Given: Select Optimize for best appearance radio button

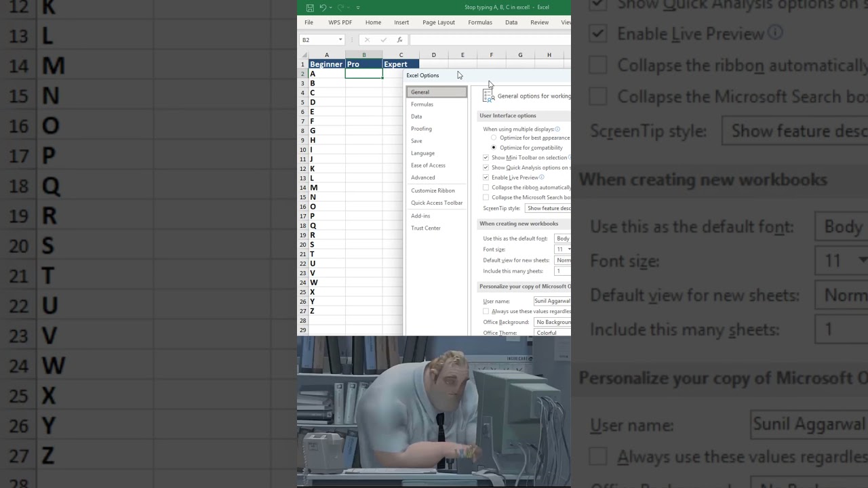Looking at the screenshot, I should pos(494,138).
